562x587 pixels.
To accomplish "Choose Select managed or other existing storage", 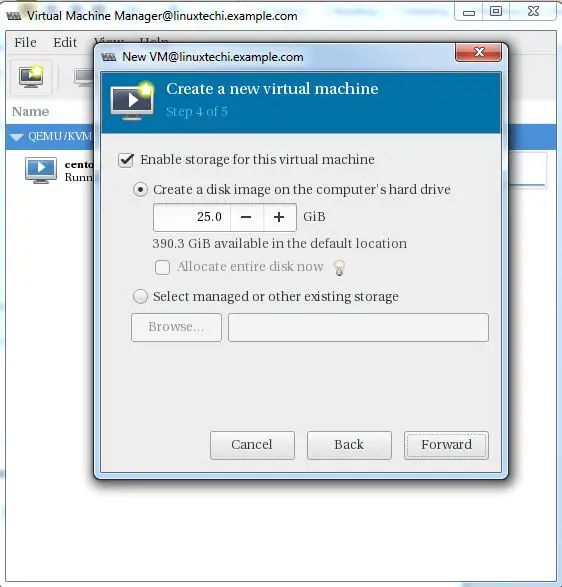I will 140,296.
